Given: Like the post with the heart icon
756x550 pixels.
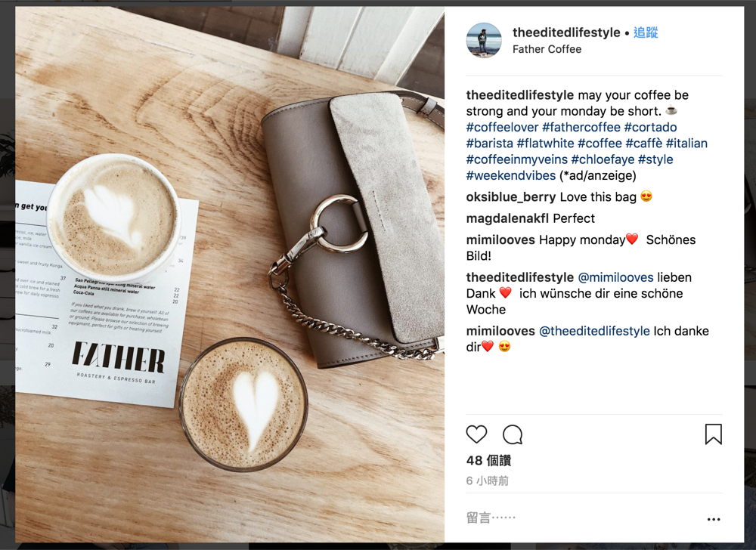Looking at the screenshot, I should (476, 434).
